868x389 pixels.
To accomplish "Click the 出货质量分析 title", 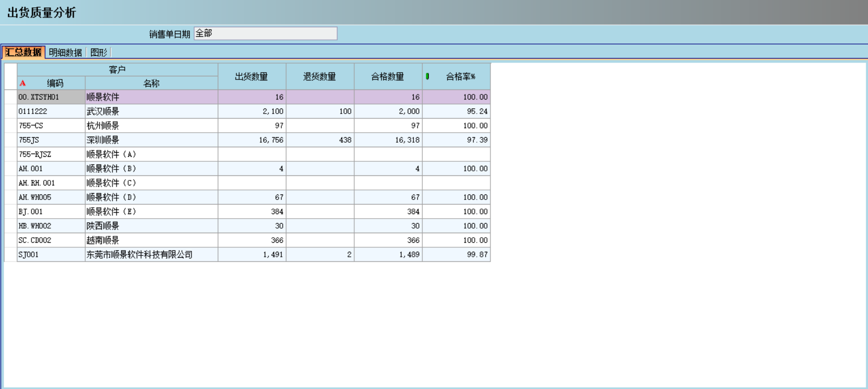I will (42, 12).
